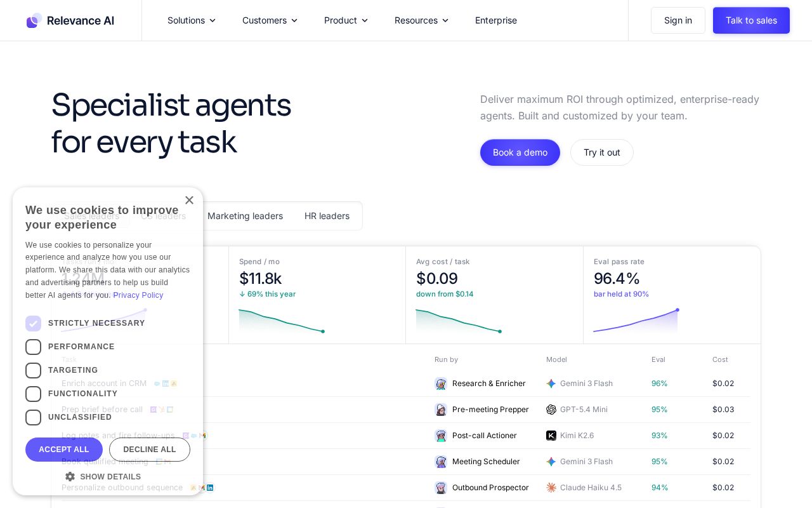Click the 'bar held at 90%' text
Screen dimensions: 812x508
621,294
